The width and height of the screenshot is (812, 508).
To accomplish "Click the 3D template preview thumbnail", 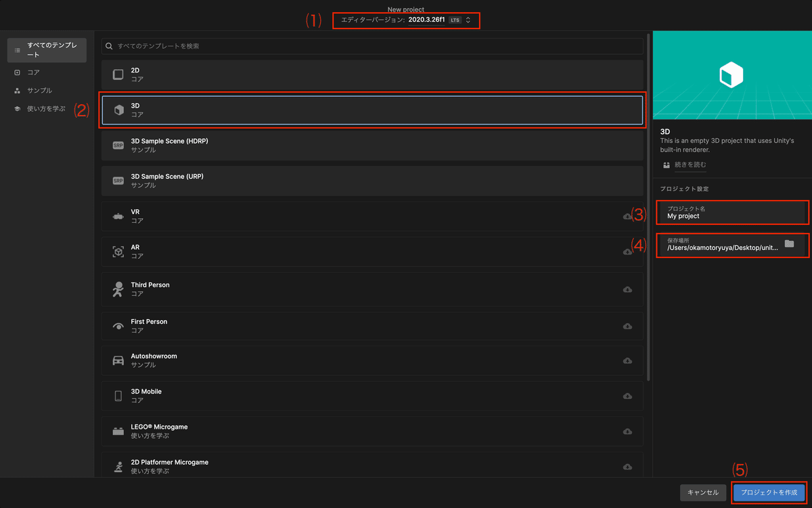I will pos(732,75).
